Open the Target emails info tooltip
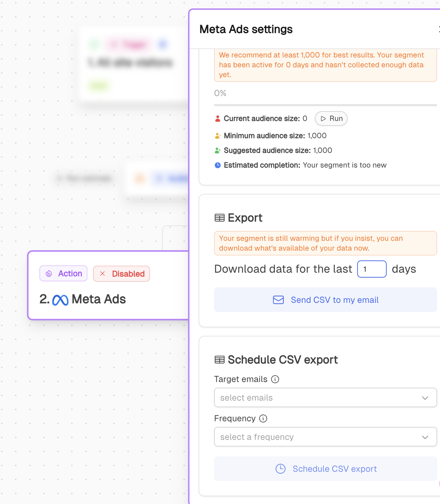440x504 pixels. (275, 379)
